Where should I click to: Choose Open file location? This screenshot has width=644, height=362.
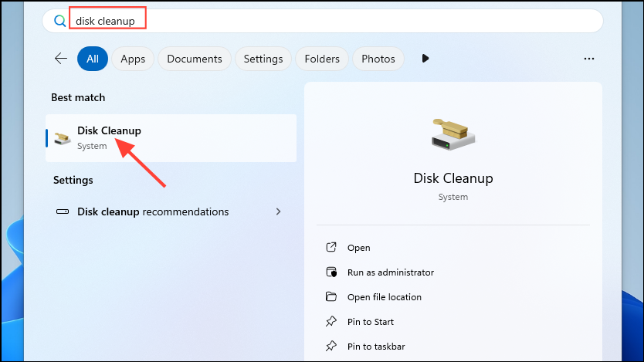point(385,297)
